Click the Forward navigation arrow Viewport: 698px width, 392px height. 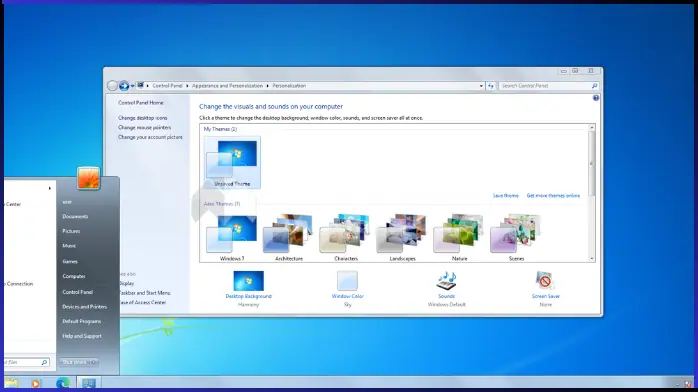pos(124,86)
